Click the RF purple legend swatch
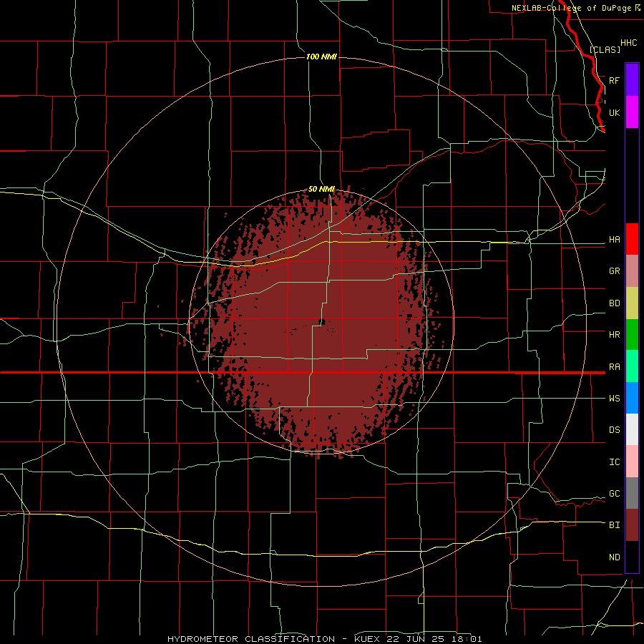The height and width of the screenshot is (644, 644). click(x=632, y=80)
